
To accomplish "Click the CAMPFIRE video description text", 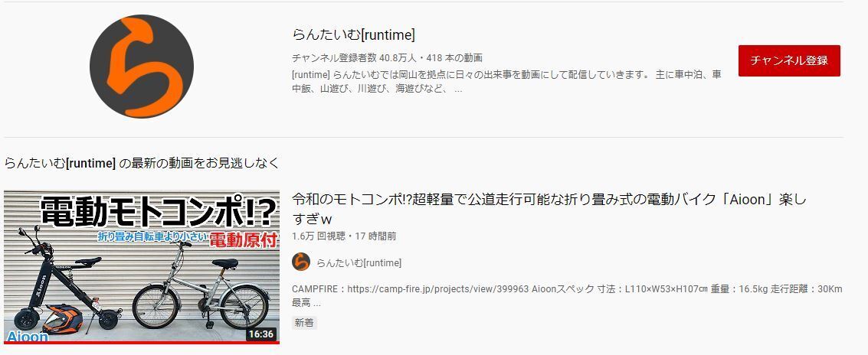I will 567,296.
